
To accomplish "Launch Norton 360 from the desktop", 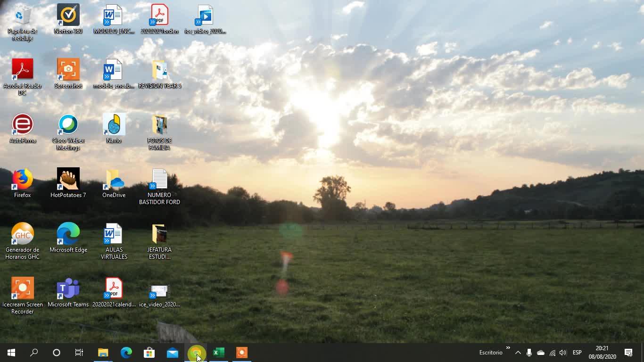I will click(x=68, y=19).
